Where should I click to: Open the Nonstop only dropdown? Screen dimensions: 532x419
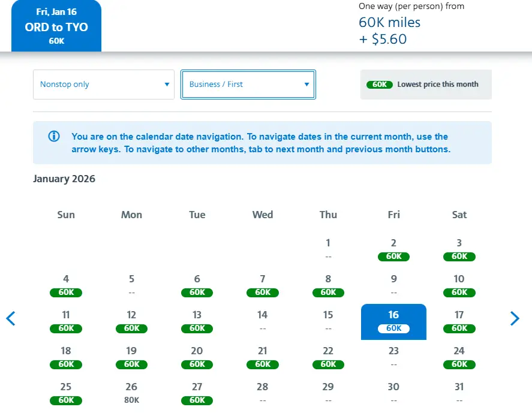(x=104, y=85)
